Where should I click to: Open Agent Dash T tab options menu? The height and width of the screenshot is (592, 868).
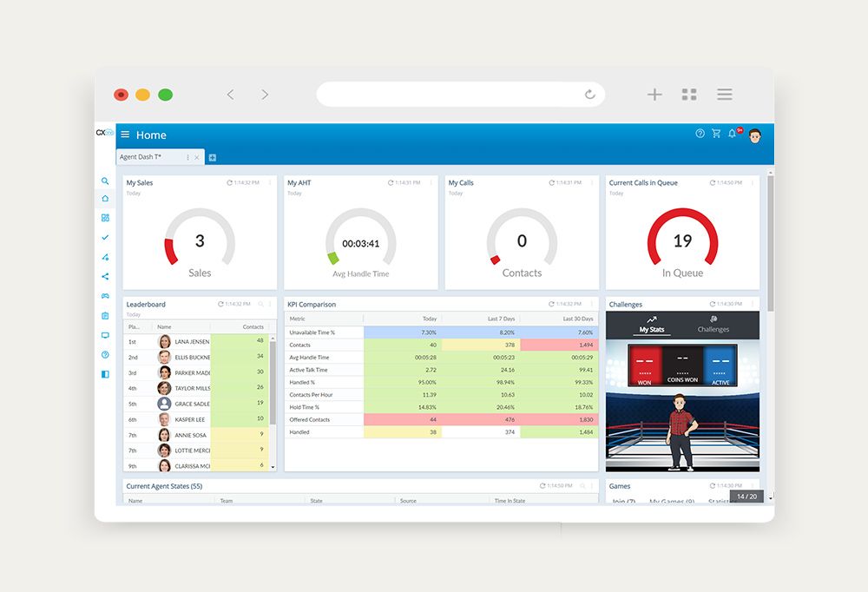[187, 157]
